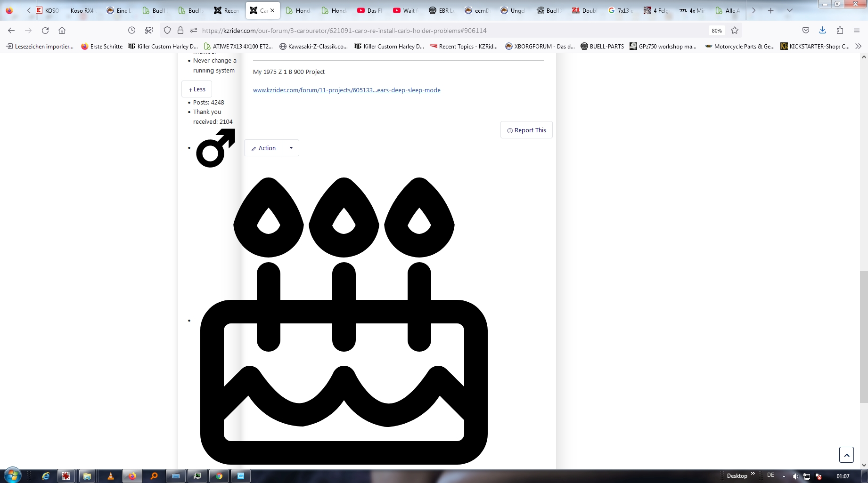Open the Firefox downloads panel
Viewport: 868px width, 483px height.
(x=822, y=31)
